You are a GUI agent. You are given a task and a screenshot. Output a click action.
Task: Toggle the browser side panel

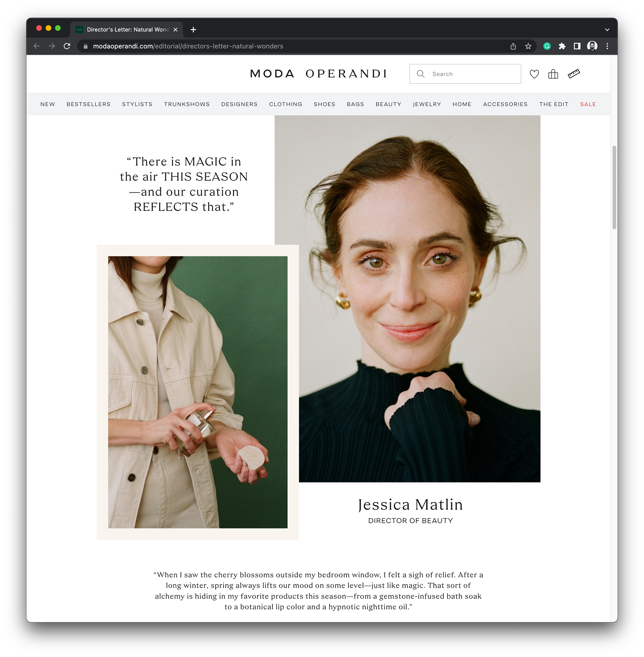[x=577, y=46]
